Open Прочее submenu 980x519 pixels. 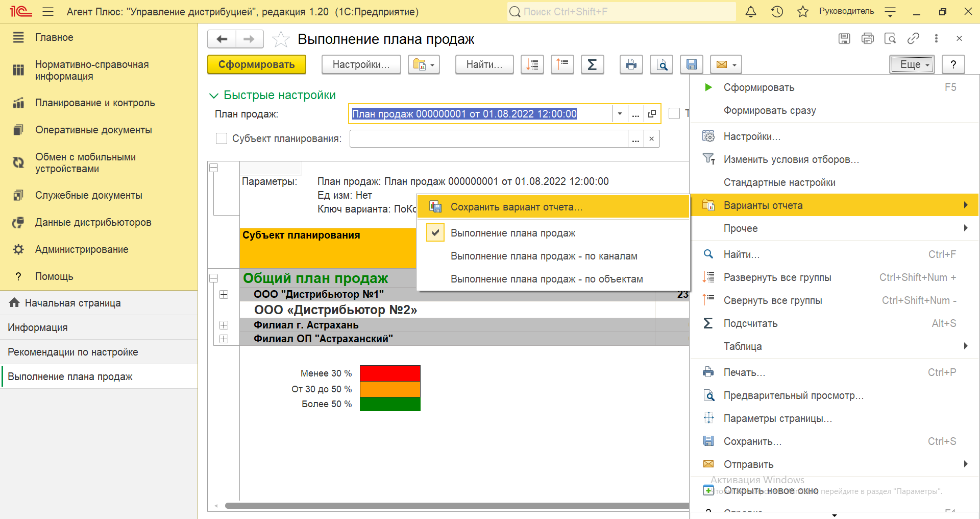(835, 228)
